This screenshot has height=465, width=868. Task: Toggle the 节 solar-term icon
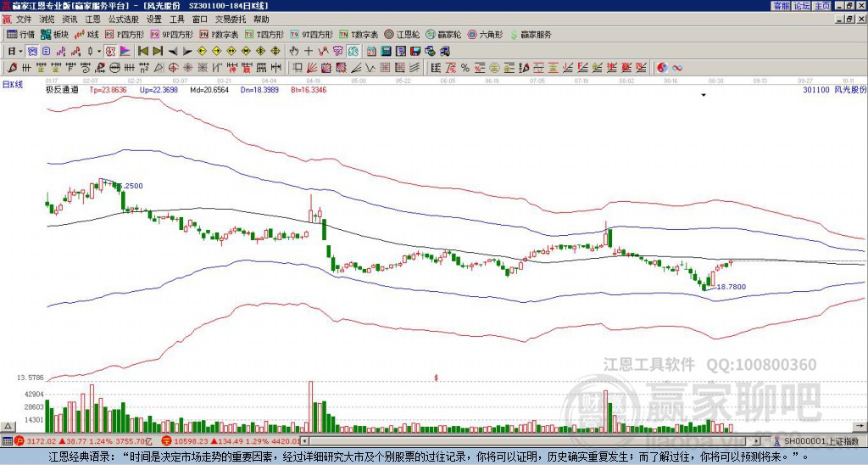click(337, 52)
